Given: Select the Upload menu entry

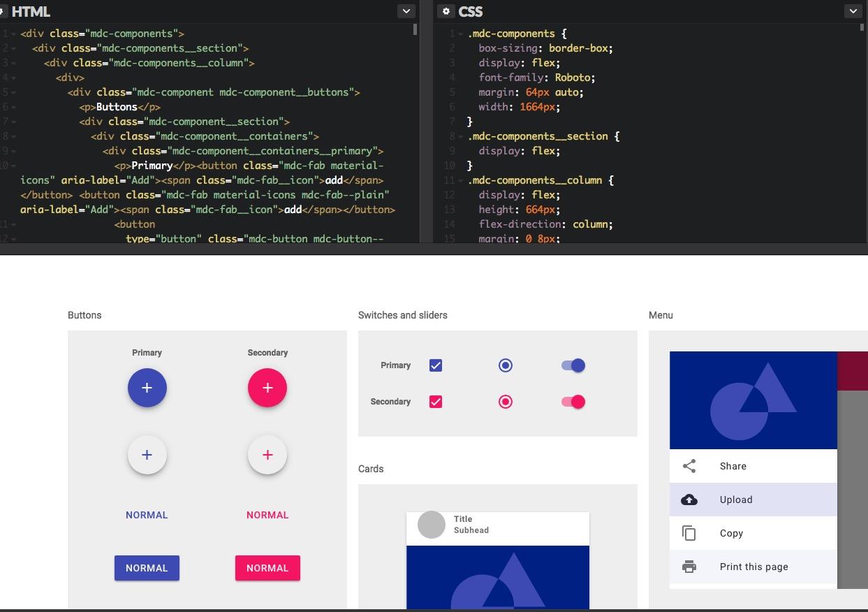Looking at the screenshot, I should coord(736,500).
